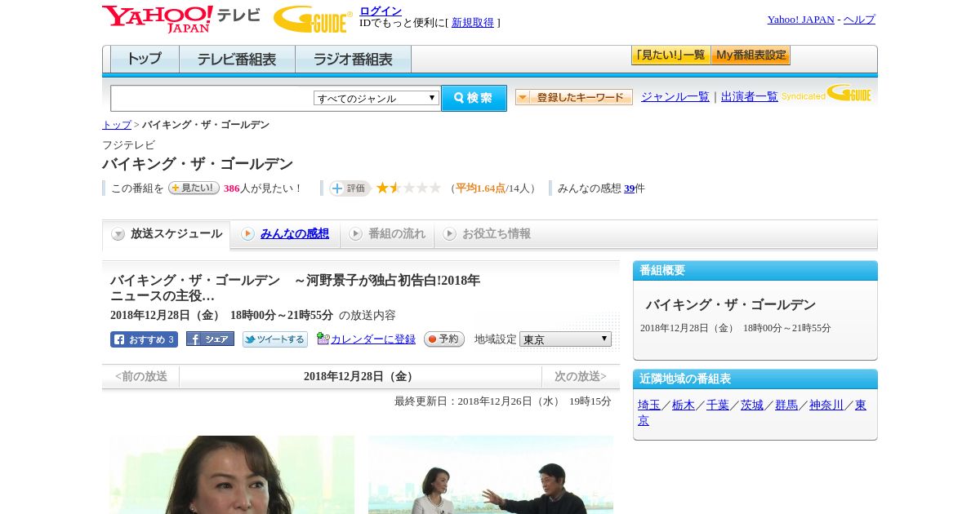Image resolution: width=980 pixels, height=514 pixels.
Task: Open the Yahoo! JAPAN link
Action: 801,20
